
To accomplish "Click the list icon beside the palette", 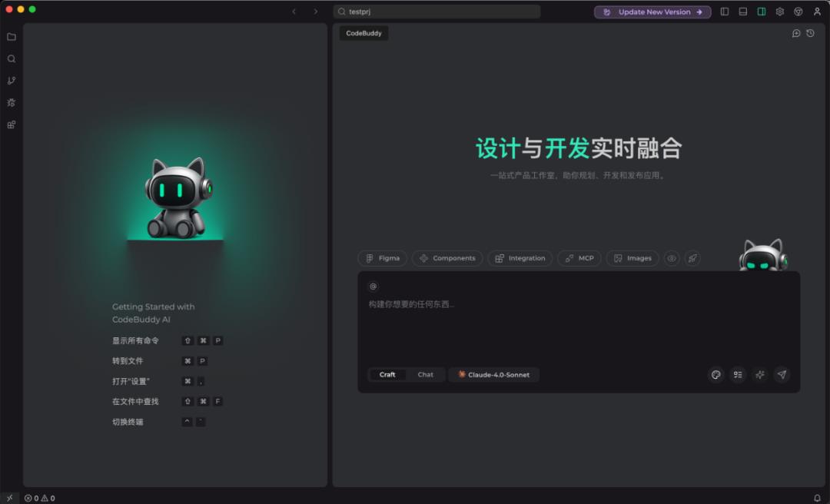I will 738,375.
